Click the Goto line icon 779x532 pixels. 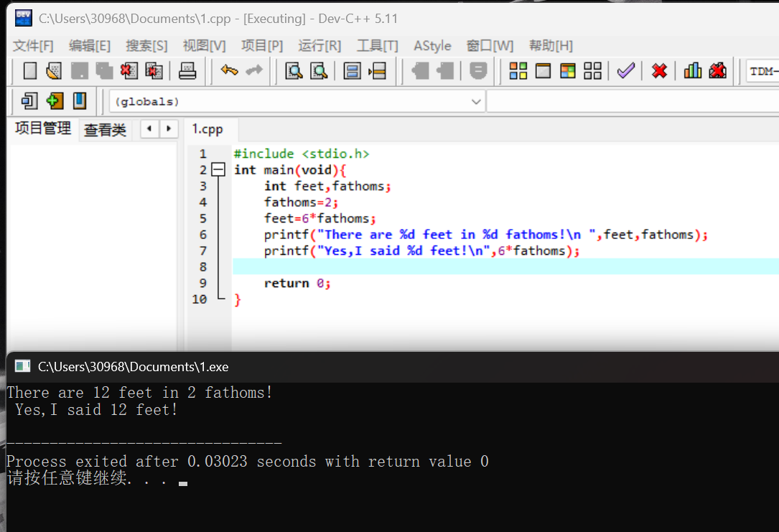coord(377,71)
